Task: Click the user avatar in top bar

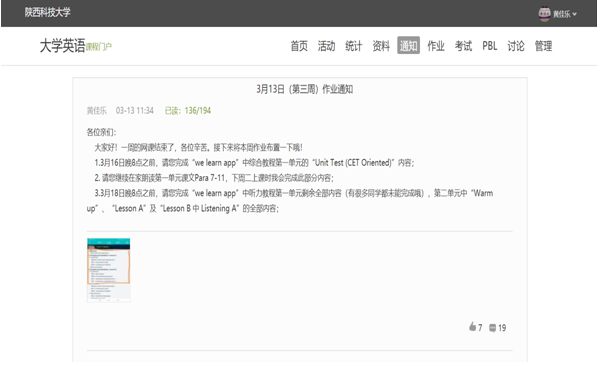Action: pos(544,14)
